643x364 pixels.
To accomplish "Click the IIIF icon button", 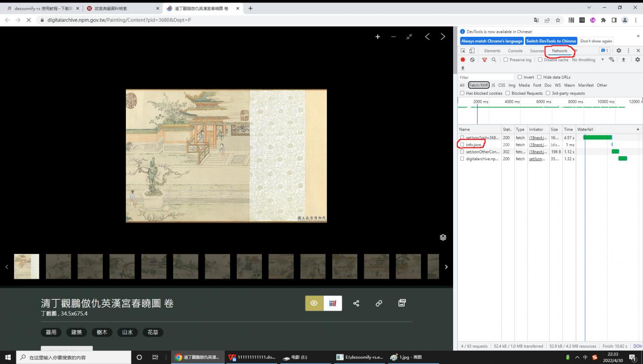I will pyautogui.click(x=333, y=303).
